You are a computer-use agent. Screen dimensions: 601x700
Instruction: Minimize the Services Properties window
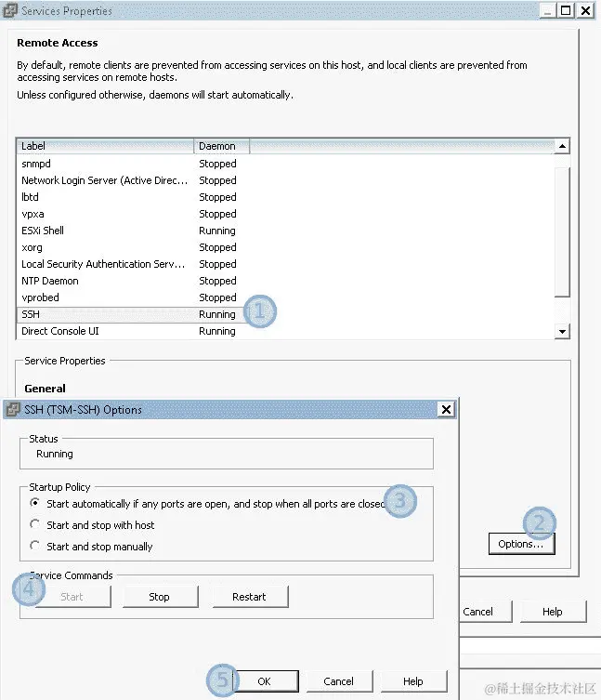pos(547,10)
